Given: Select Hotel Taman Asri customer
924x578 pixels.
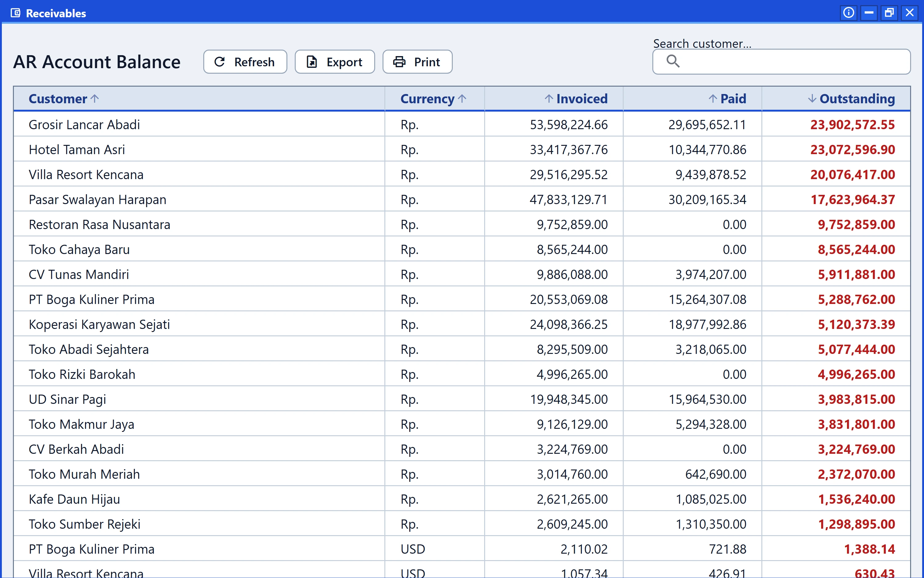Looking at the screenshot, I should click(x=77, y=150).
